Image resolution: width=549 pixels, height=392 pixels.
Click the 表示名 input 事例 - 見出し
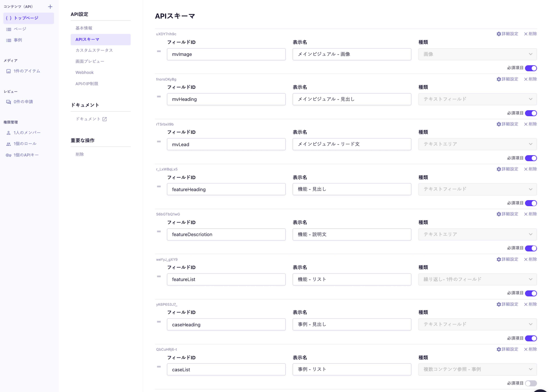click(352, 324)
